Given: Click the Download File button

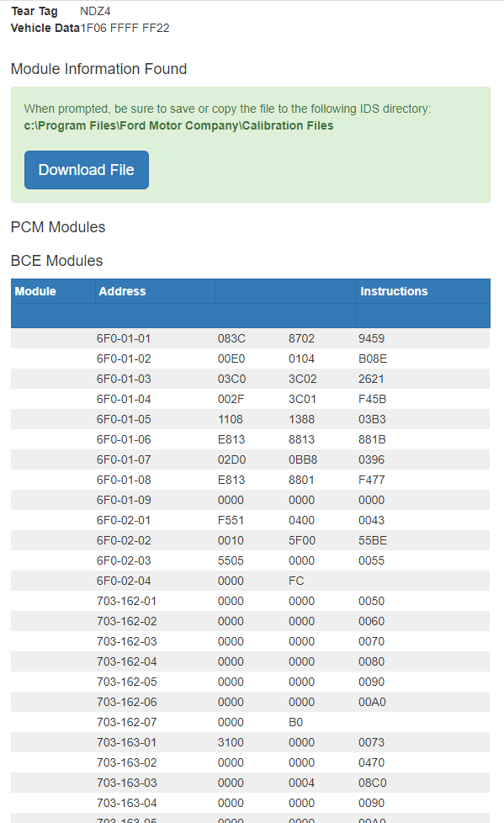Looking at the screenshot, I should point(87,170).
